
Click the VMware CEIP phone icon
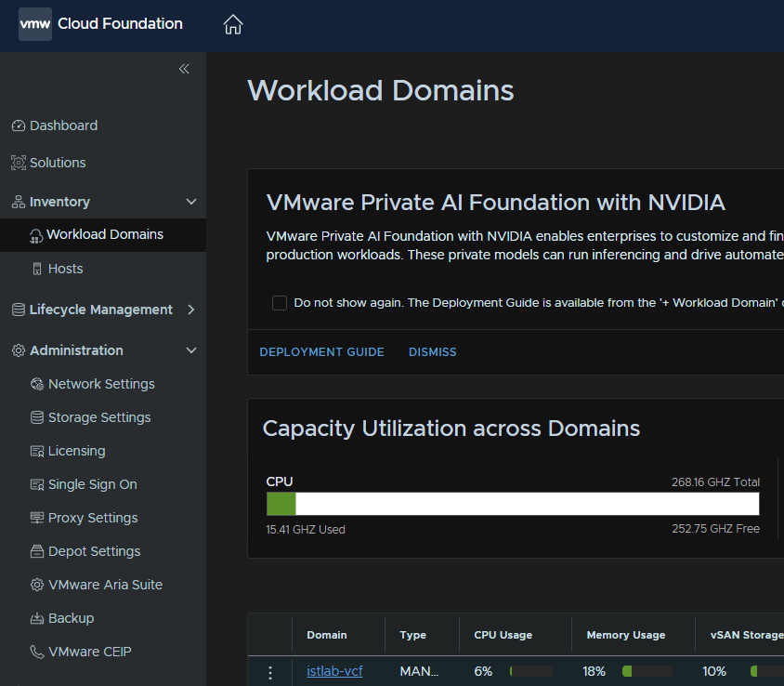point(37,652)
